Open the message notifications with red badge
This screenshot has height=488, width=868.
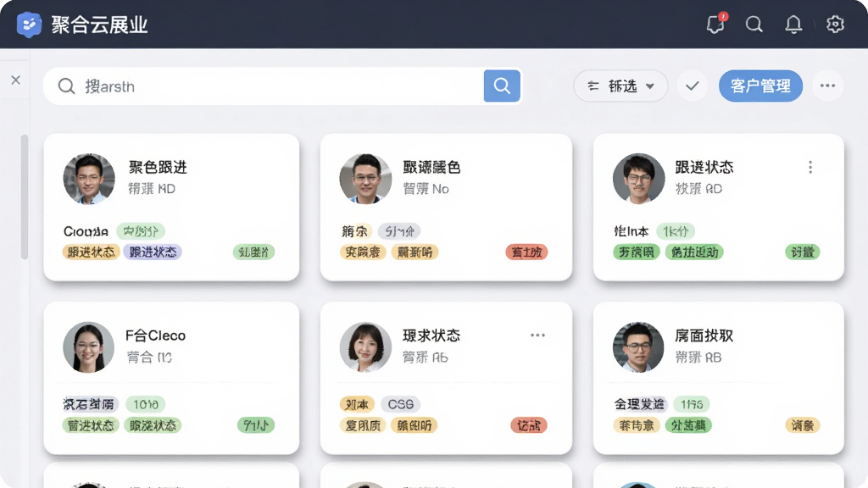pyautogui.click(x=716, y=23)
